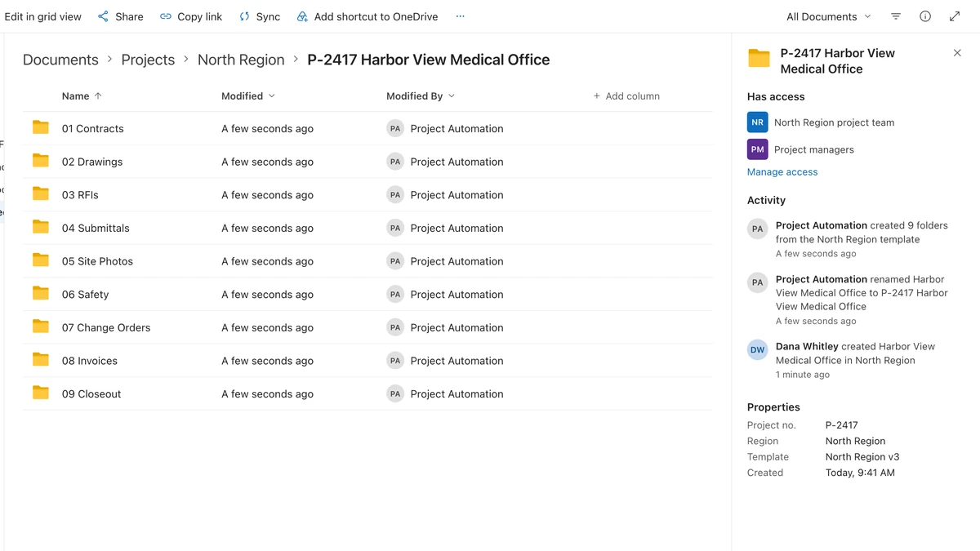Open the 03 RFIs folder name
This screenshot has width=980, height=551.
[80, 195]
